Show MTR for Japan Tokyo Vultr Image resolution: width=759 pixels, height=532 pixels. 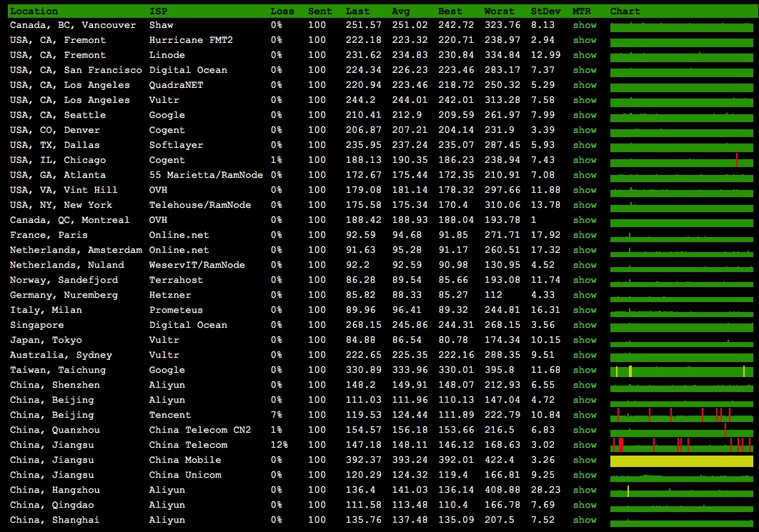tap(585, 340)
